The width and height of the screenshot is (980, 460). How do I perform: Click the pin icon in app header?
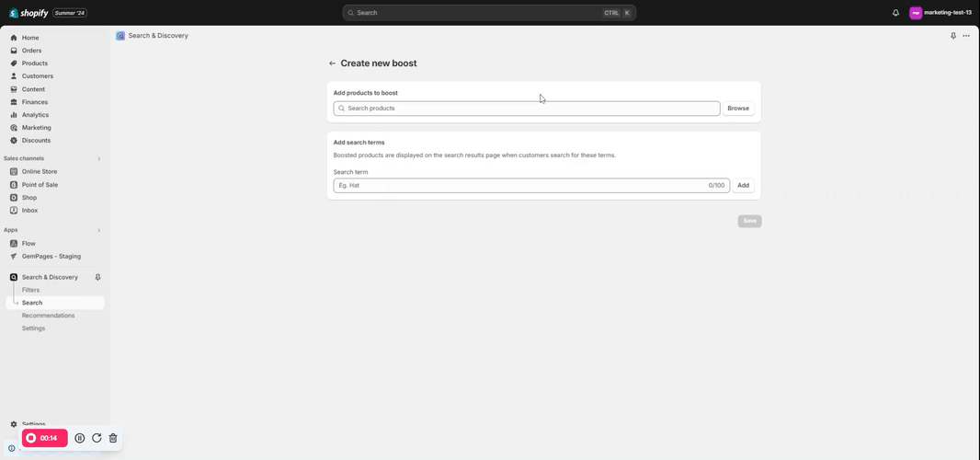pyautogui.click(x=953, y=36)
